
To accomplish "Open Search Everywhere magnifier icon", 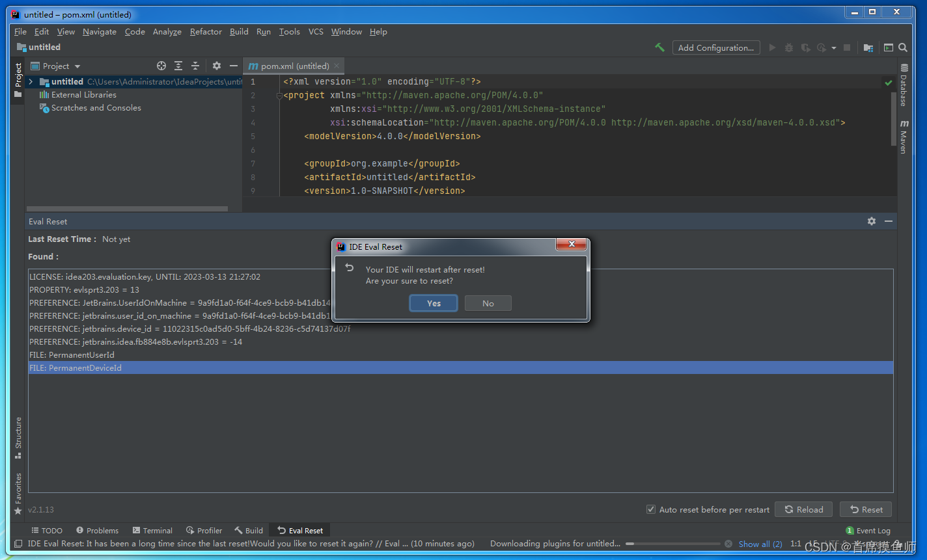I will click(x=903, y=47).
